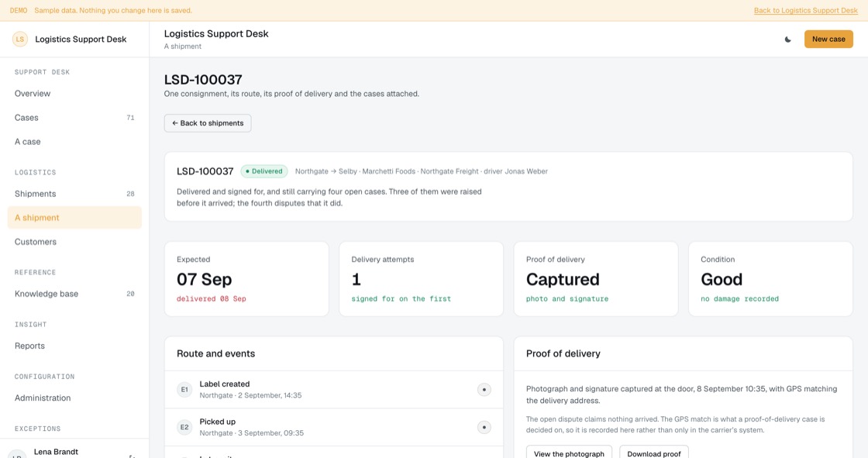Click the route line mentioning driver Jonas Weber

(x=422, y=172)
